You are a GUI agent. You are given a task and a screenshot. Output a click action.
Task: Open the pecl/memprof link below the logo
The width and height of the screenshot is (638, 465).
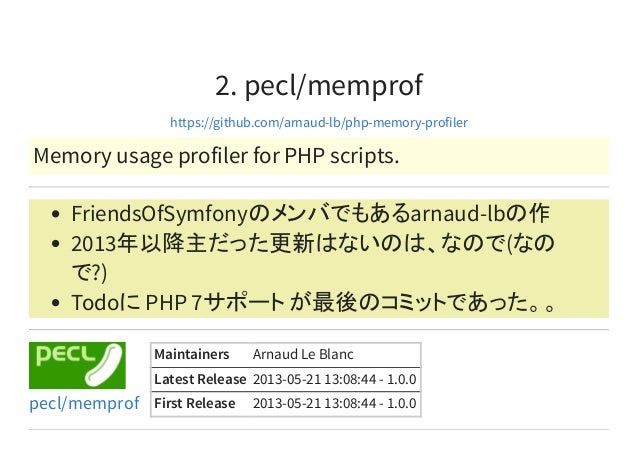(x=84, y=403)
